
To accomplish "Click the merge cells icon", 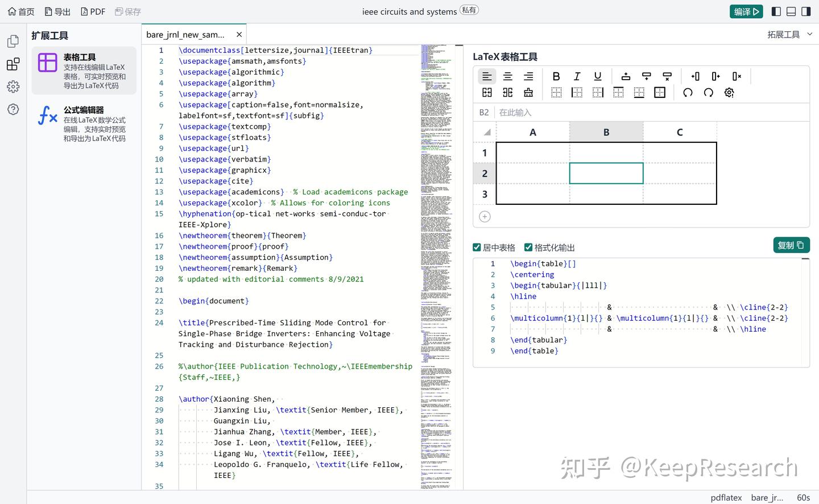I will 487,93.
